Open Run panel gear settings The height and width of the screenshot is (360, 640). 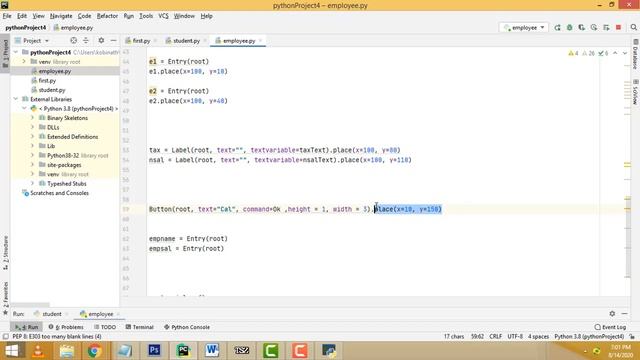click(612, 313)
